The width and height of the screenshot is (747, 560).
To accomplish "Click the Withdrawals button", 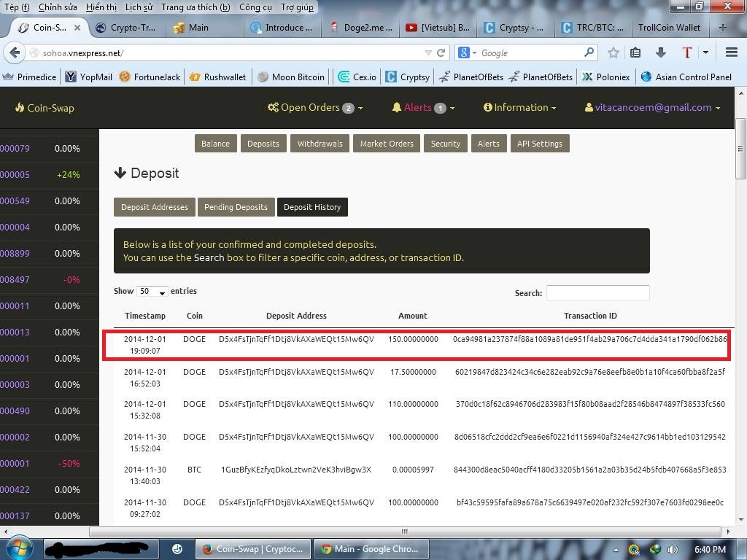I will [320, 144].
